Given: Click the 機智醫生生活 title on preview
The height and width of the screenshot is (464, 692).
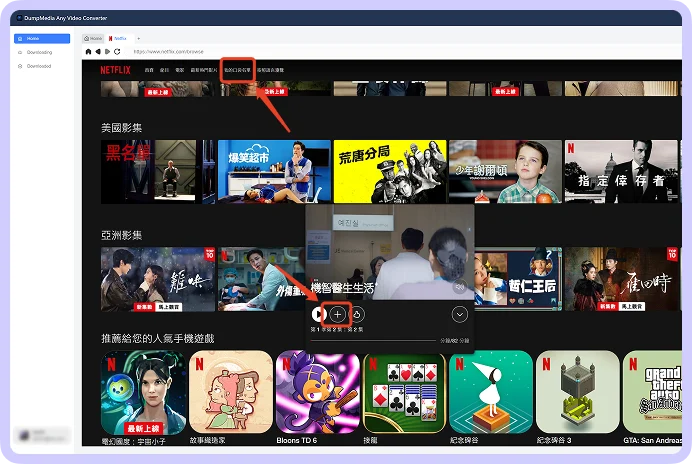Looking at the screenshot, I should pyautogui.click(x=342, y=287).
